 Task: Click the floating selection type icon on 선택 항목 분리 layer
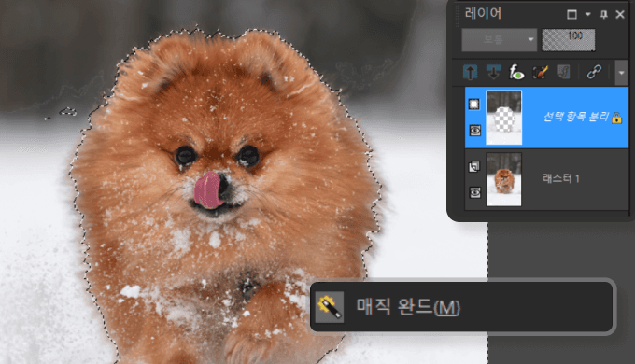tap(473, 105)
